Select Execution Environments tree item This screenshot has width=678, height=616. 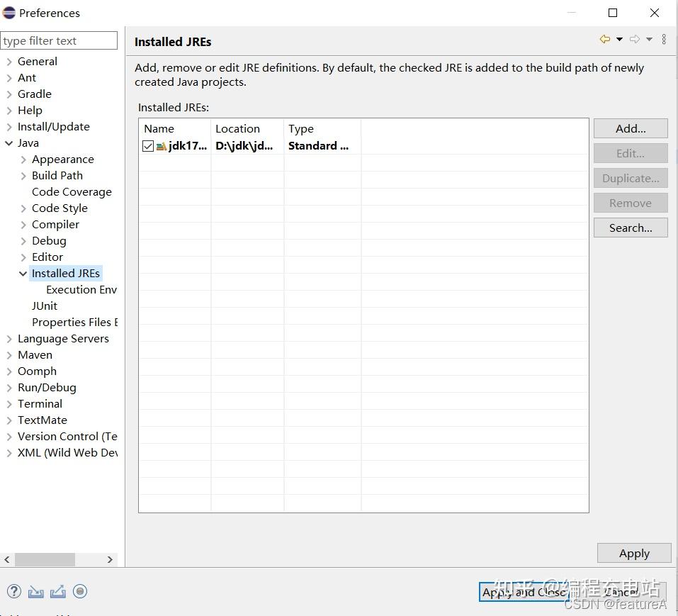coord(81,289)
